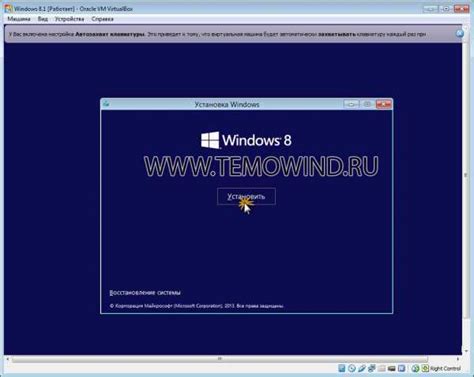
Task: Maximize the Установка Windows dialog
Action: click(x=367, y=104)
